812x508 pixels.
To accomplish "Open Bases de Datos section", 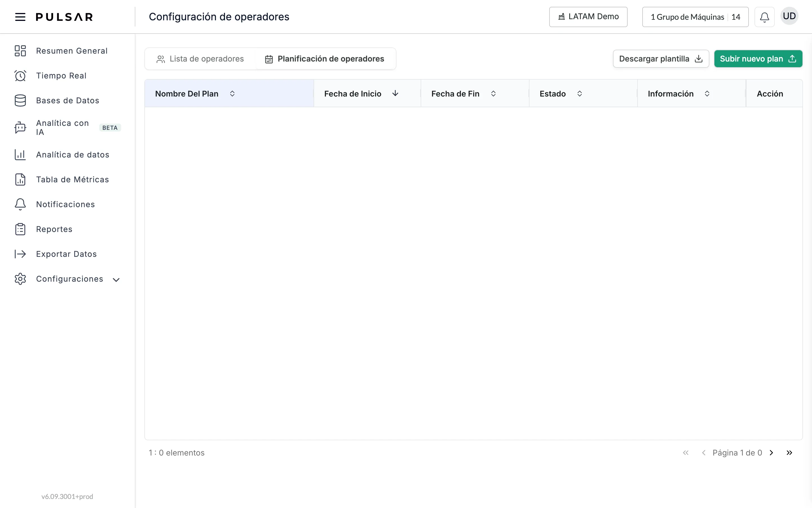I will pyautogui.click(x=67, y=100).
